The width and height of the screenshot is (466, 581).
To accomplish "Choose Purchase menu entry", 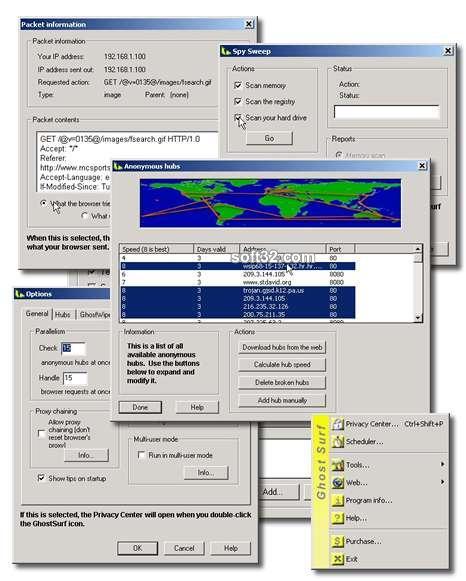I will click(388, 541).
